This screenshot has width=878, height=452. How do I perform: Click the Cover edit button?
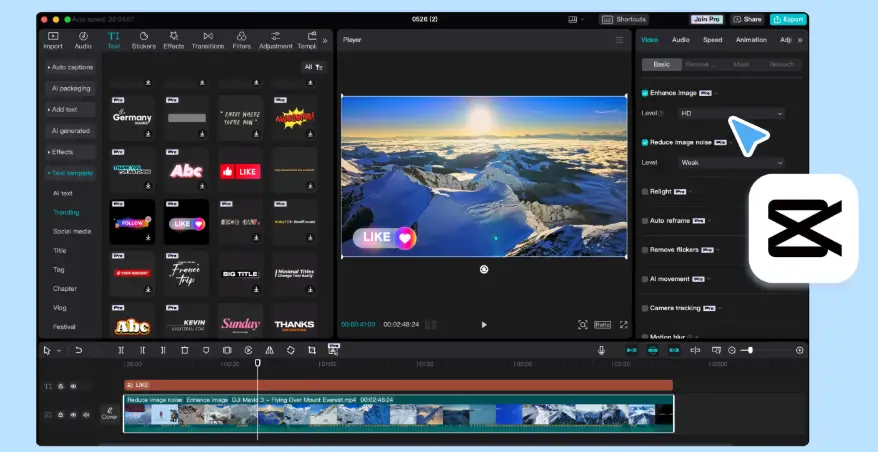(109, 413)
